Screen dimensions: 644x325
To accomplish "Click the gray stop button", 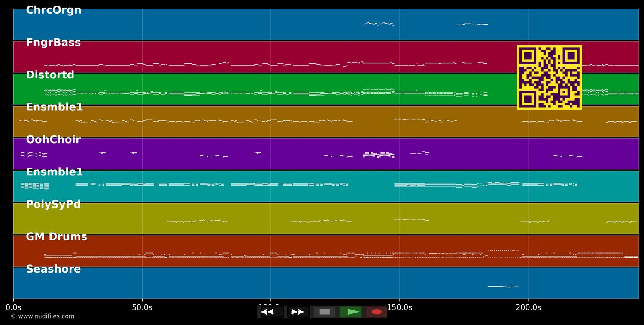I will tap(325, 312).
